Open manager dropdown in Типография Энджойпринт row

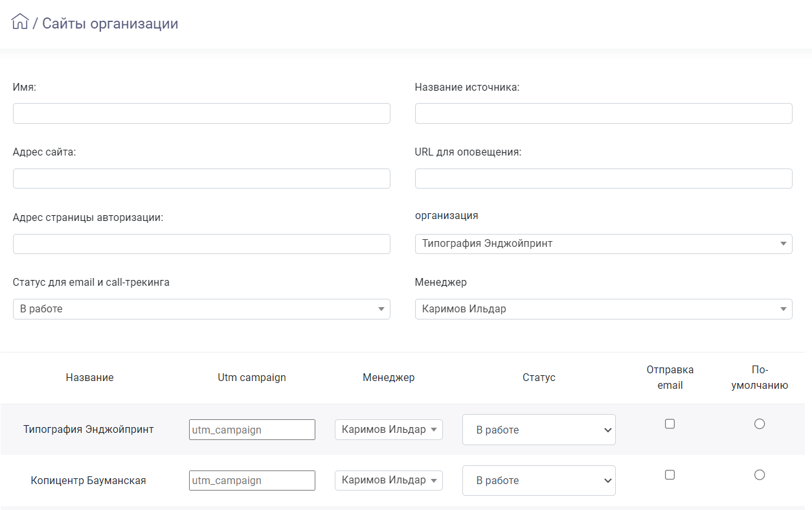389,430
